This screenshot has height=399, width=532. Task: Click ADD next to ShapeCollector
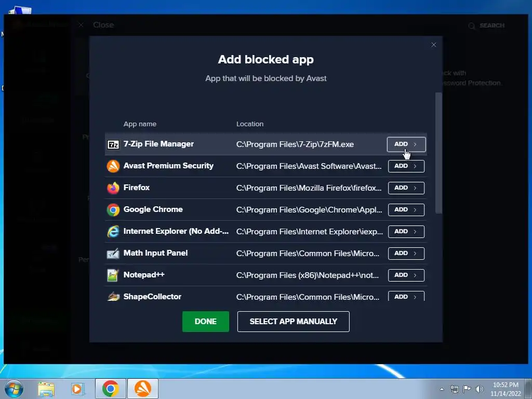(x=406, y=296)
